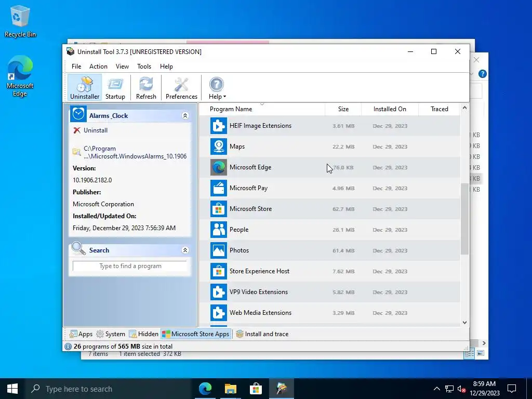Open the Action menu
This screenshot has width=532, height=399.
tap(98, 66)
